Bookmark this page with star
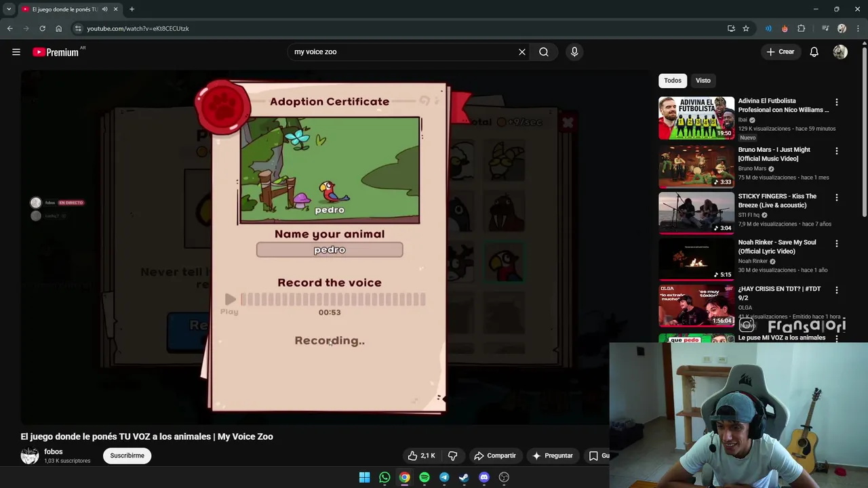868x488 pixels. pos(746,28)
